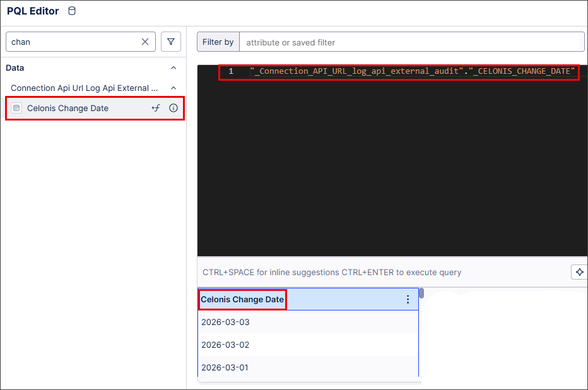
Task: Click line 1 of the PQL code editor
Action: point(412,71)
